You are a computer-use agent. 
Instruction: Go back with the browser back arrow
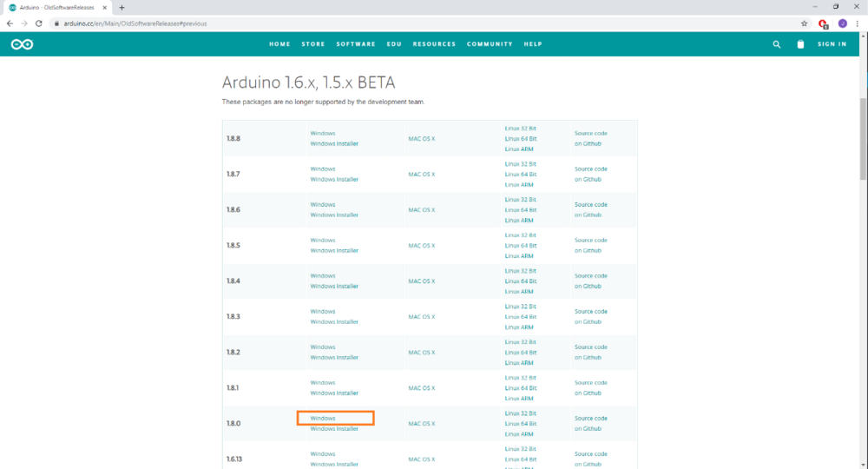point(10,23)
